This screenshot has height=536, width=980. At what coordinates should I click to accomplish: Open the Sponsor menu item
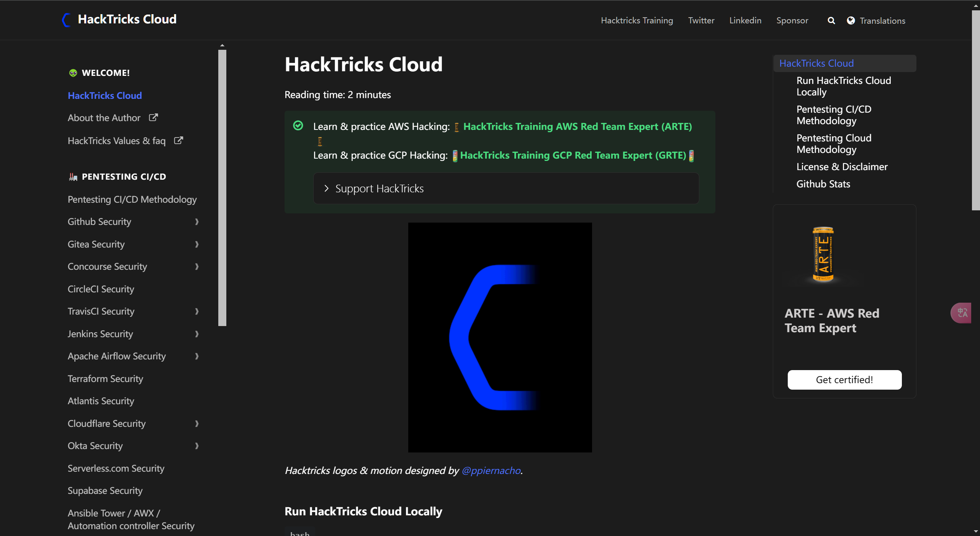(x=792, y=21)
